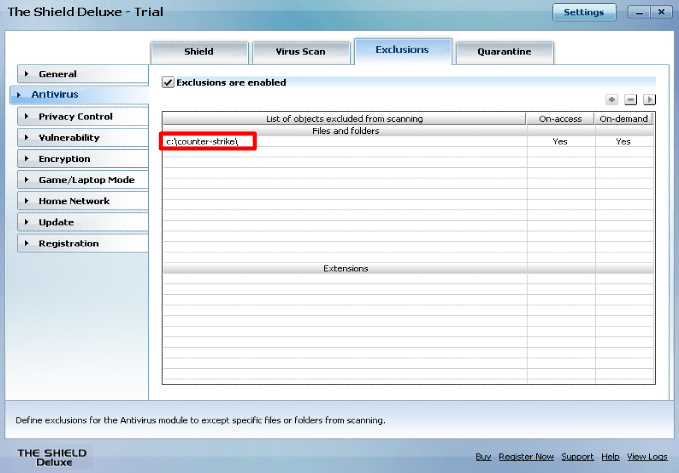Expand the Game/Laptop Mode section
679x473 pixels.
tap(83, 180)
